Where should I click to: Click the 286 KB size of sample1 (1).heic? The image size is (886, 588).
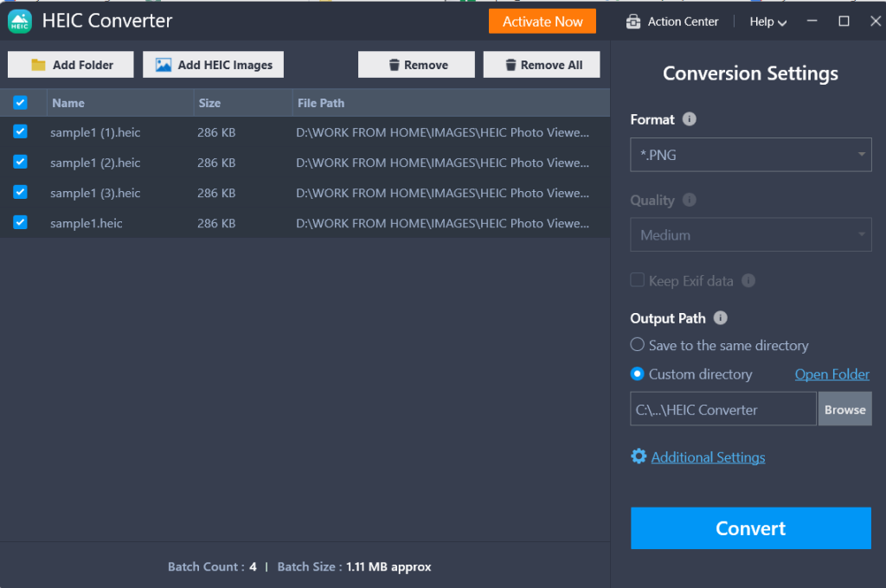click(x=216, y=133)
